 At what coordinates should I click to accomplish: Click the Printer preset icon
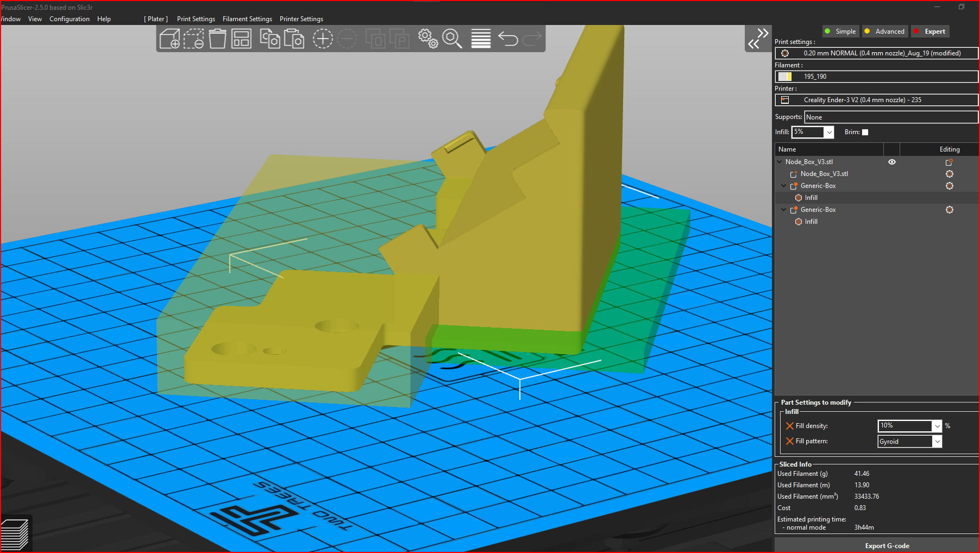(785, 100)
